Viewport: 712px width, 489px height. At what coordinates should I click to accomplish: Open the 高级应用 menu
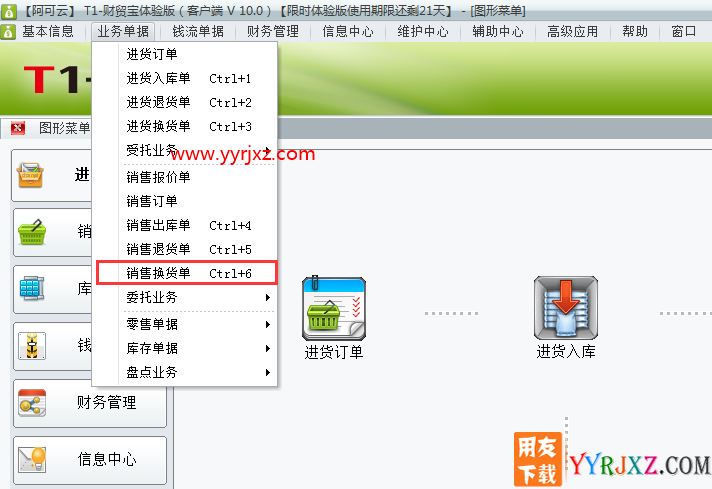572,31
